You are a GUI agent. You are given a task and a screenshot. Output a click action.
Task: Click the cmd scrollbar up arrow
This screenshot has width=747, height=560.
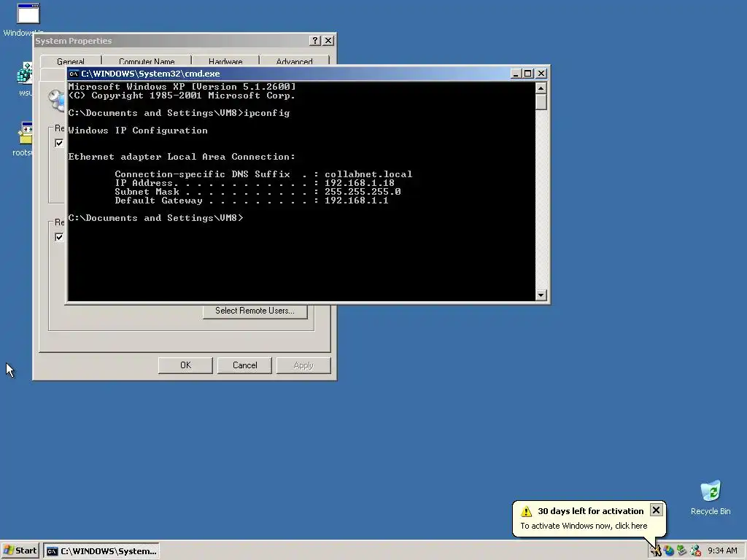point(541,88)
